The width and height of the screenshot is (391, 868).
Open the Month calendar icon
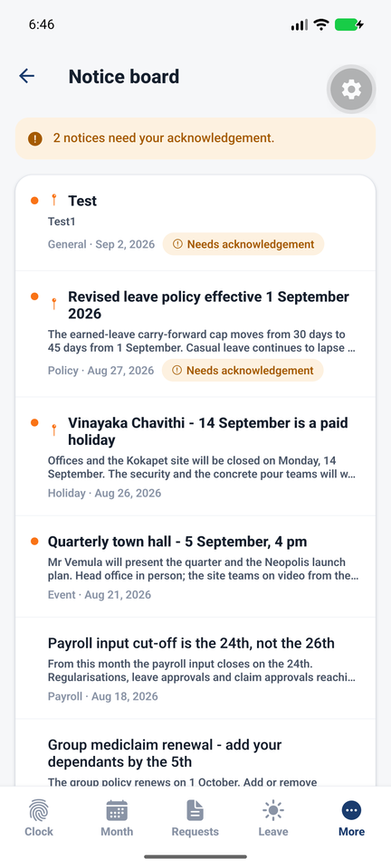point(117,811)
